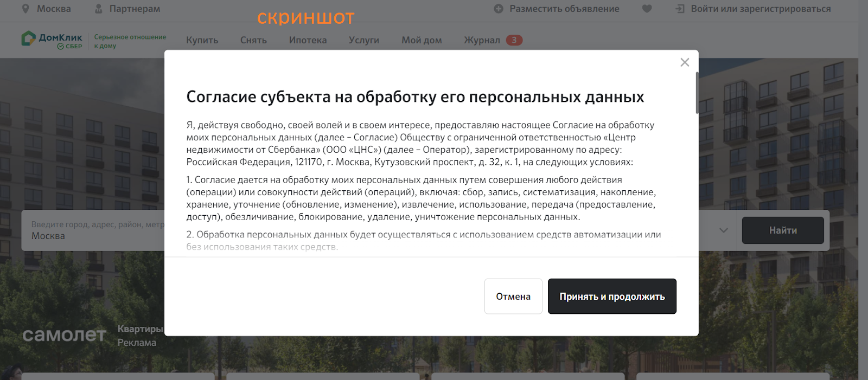Click the Отмена button
868x380 pixels.
click(513, 297)
